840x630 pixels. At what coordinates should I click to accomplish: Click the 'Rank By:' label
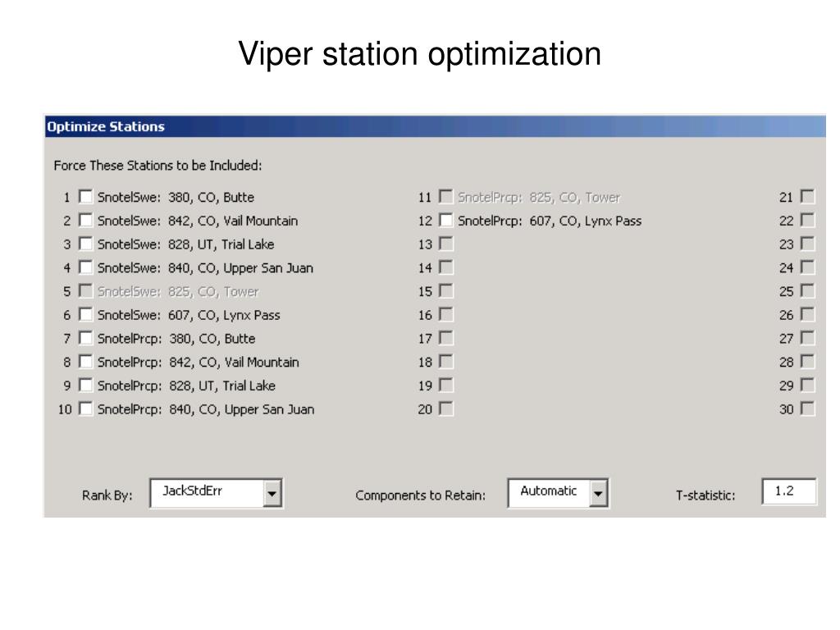(x=107, y=495)
